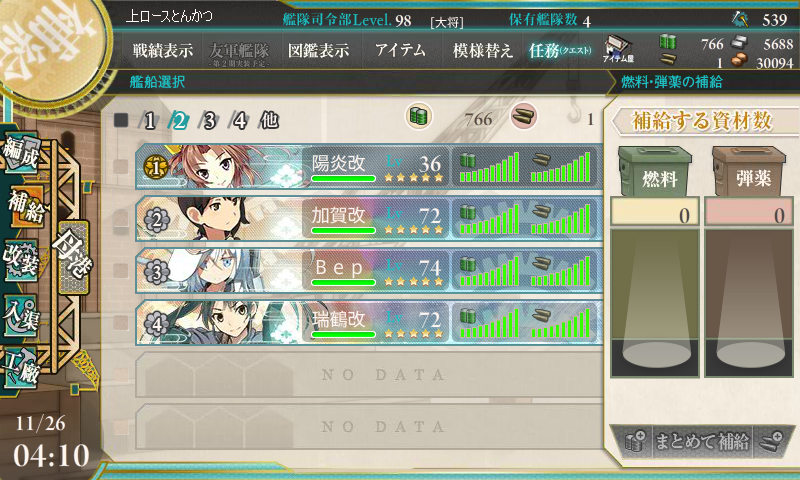Click the fuel-only resupply icon beside まとめて補給
This screenshot has width=800, height=480.
pos(634,441)
